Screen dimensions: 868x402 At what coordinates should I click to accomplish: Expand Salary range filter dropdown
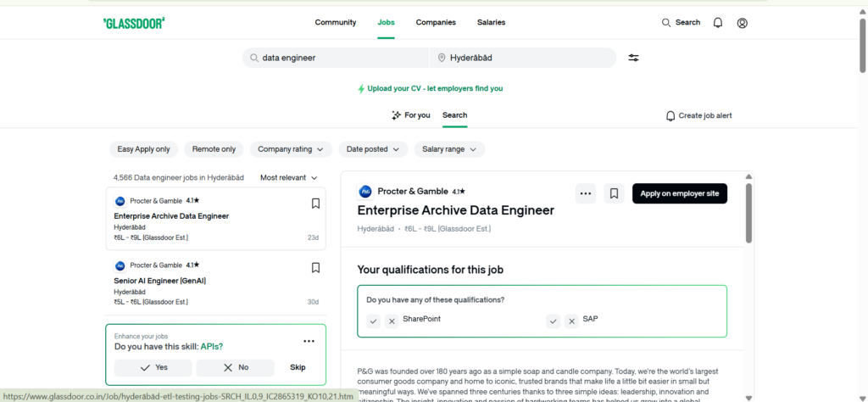point(449,149)
